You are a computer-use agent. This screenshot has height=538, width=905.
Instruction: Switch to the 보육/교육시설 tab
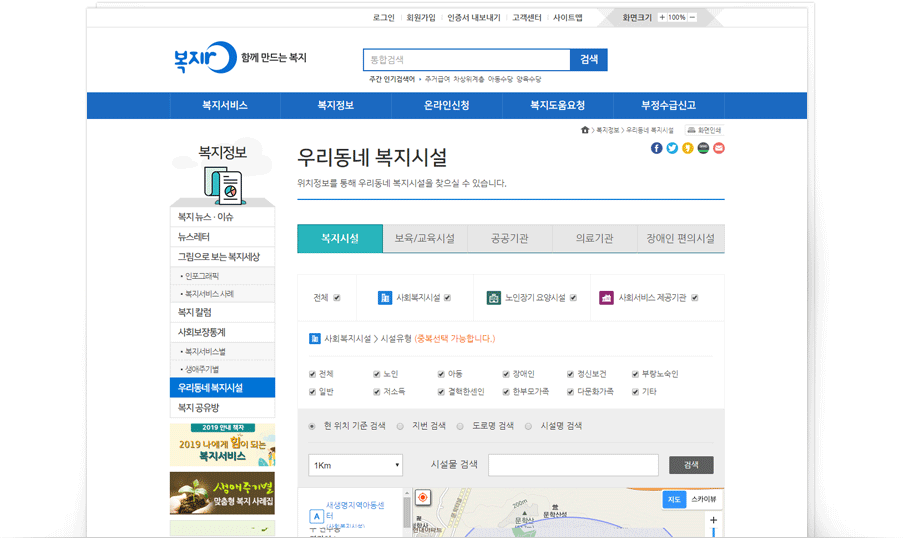(425, 238)
